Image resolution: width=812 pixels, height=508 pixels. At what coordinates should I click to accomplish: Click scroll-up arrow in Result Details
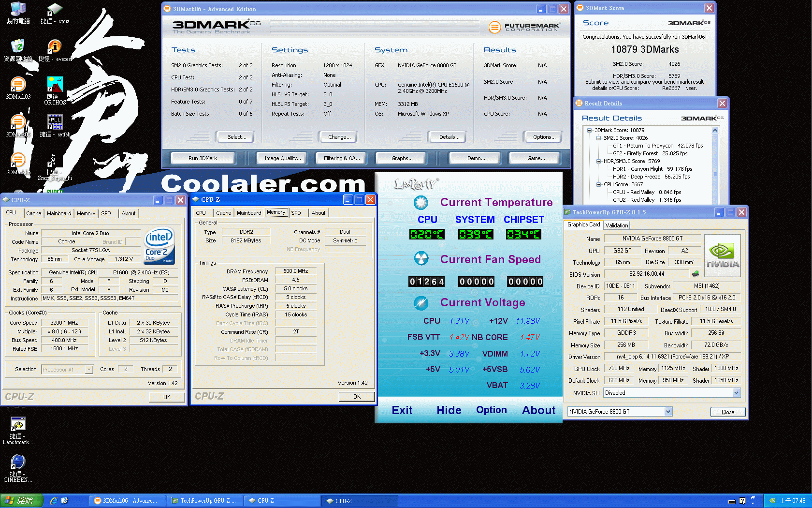pyautogui.click(x=715, y=131)
